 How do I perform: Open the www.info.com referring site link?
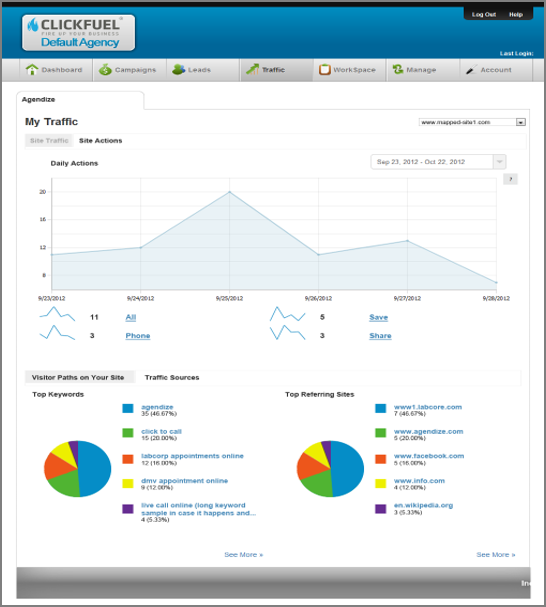pos(419,481)
